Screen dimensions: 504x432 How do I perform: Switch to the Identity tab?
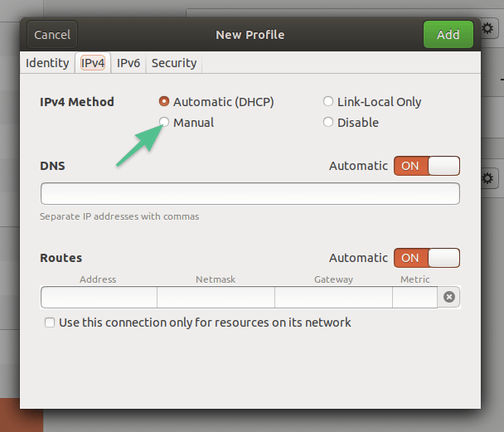pos(47,63)
